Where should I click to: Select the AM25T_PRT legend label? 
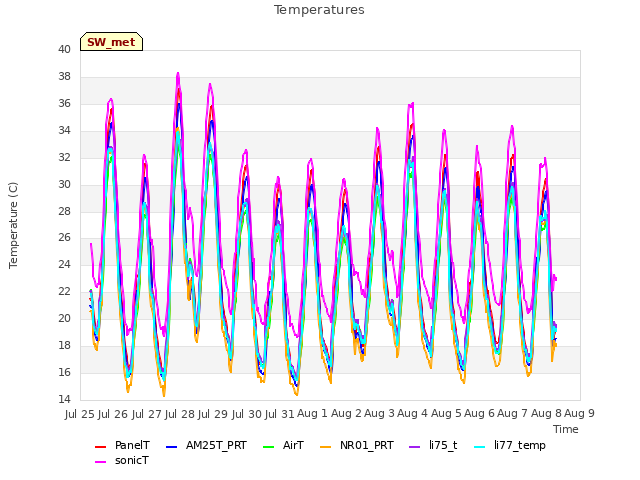click(x=216, y=445)
